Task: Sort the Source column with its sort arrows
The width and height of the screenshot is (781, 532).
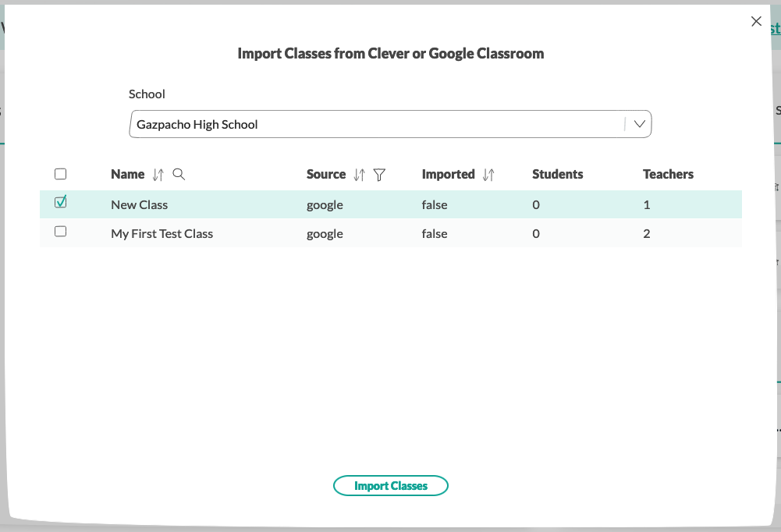Action: click(x=360, y=175)
